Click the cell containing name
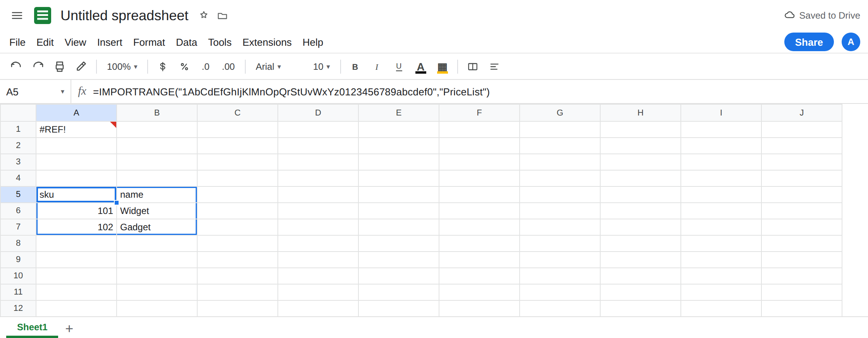Viewport: 868px width, 338px height. click(157, 195)
